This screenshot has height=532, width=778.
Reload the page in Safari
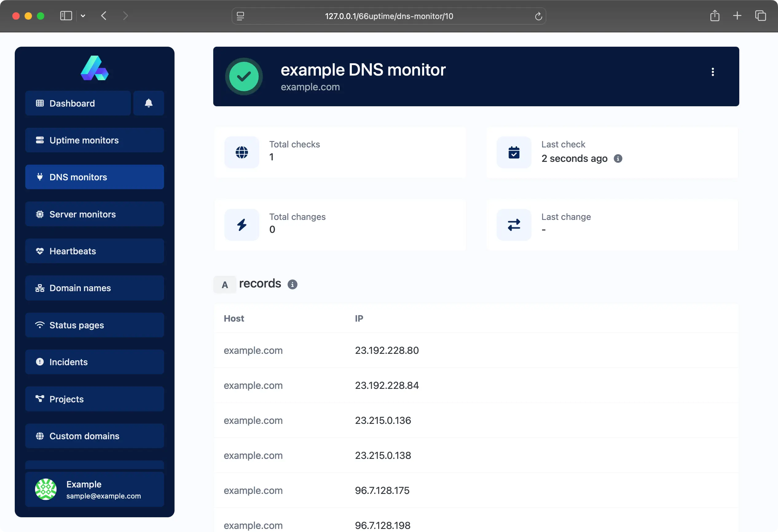click(x=538, y=16)
